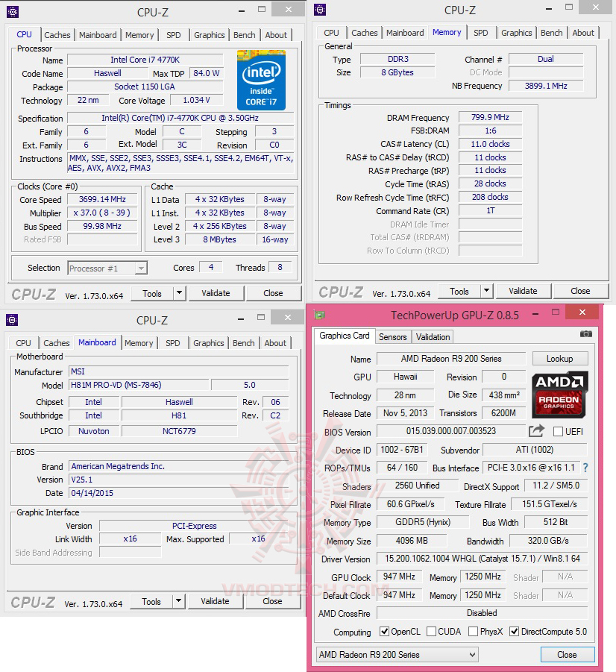Open the Validation tab in GPU-Z

tap(433, 337)
